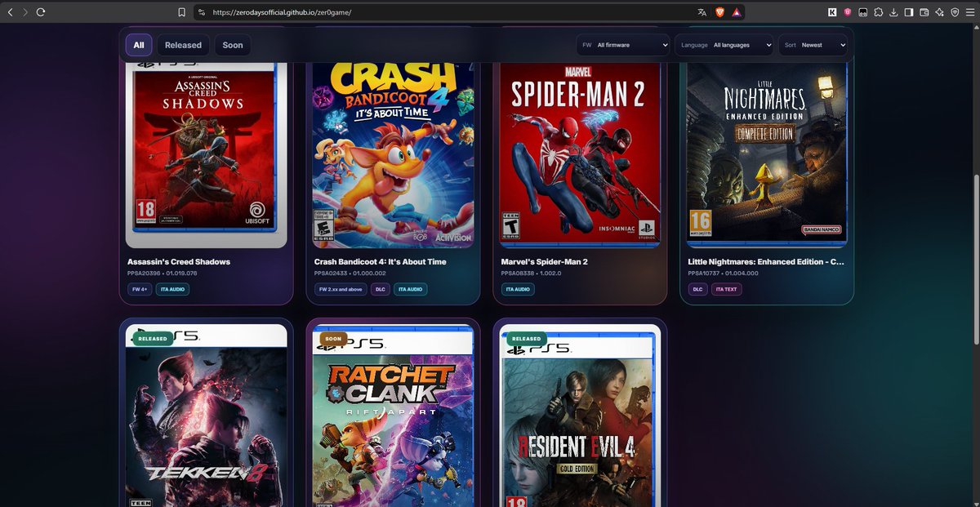Screen dimensions: 980x507
Task: Open site settings icon in address bar
Action: pyautogui.click(x=202, y=12)
